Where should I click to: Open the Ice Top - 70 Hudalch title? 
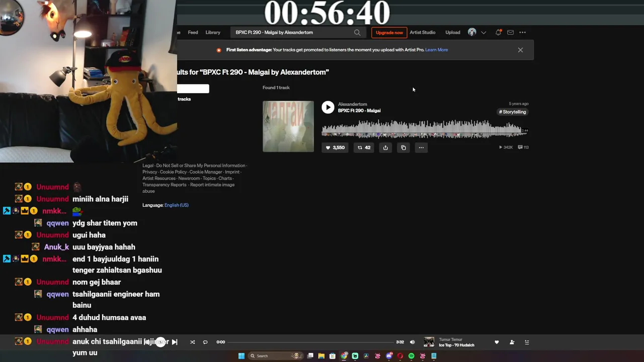(457, 345)
